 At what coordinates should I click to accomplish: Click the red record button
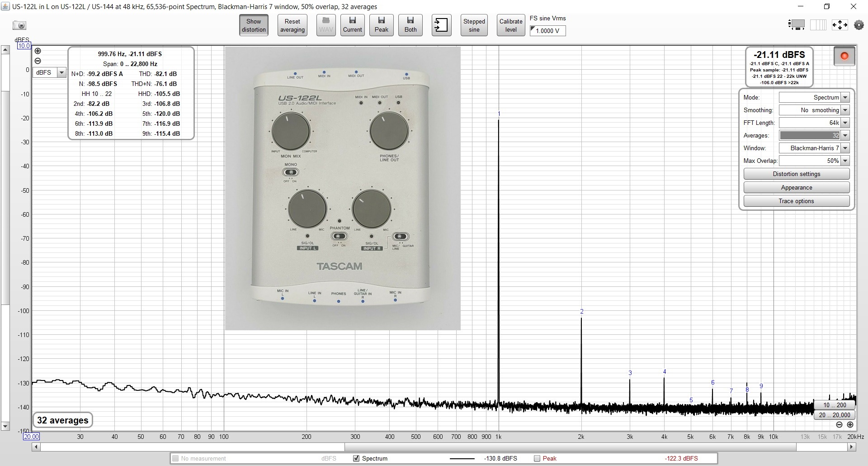coord(844,56)
